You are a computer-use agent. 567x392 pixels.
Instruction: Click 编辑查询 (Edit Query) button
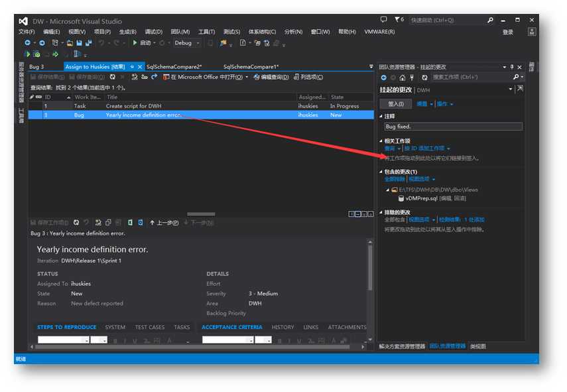point(271,77)
